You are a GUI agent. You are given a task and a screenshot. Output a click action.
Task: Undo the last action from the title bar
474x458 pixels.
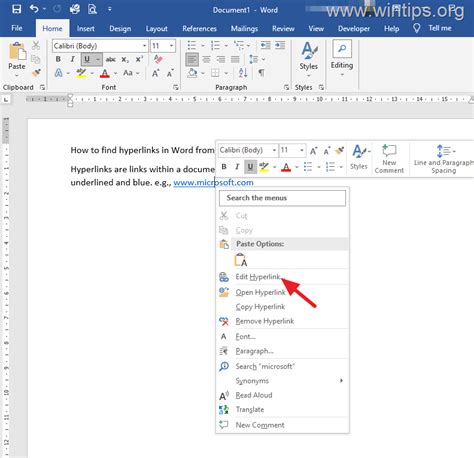[x=34, y=9]
